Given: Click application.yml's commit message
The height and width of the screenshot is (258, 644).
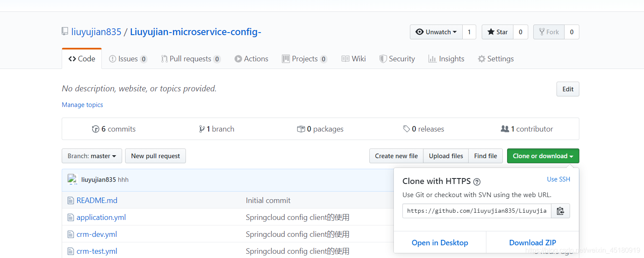Looking at the screenshot, I should [x=298, y=217].
